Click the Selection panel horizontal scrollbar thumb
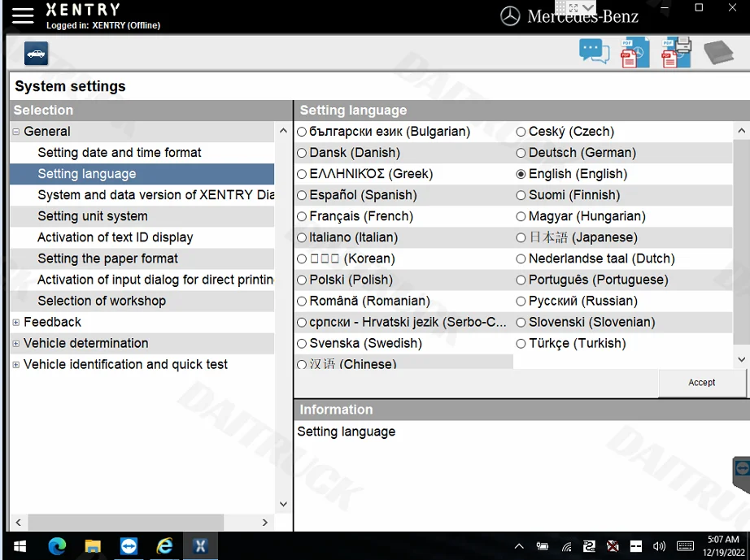This screenshot has height=560, width=750. tap(126, 523)
